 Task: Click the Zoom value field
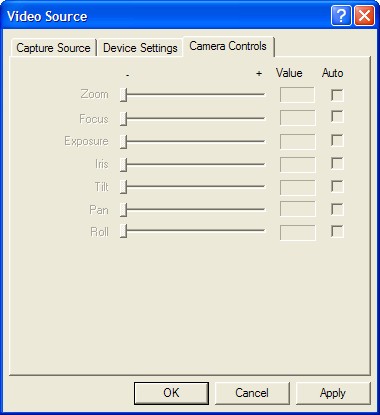click(x=297, y=95)
